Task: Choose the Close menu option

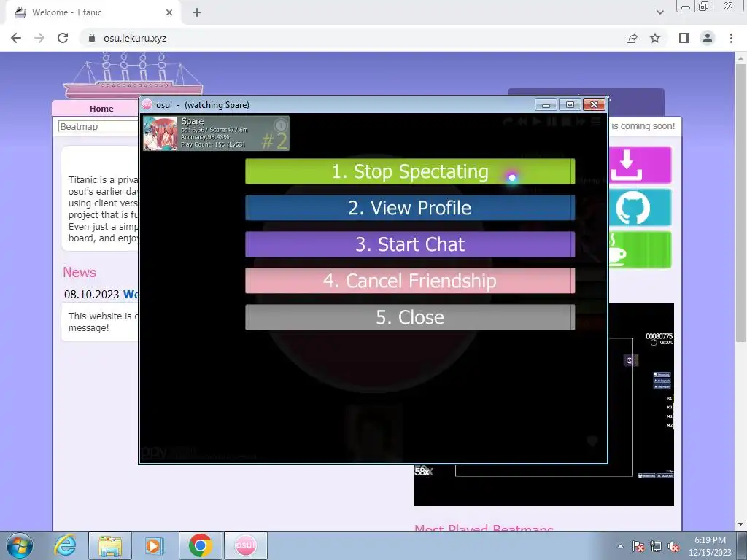Action: click(x=410, y=317)
